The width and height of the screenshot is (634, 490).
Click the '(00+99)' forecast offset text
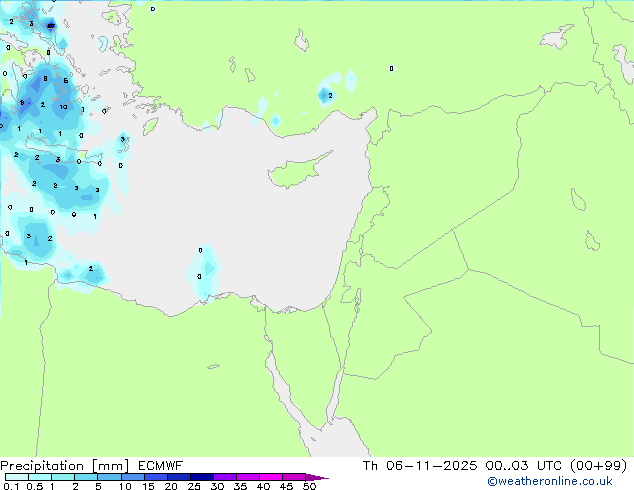click(598, 466)
